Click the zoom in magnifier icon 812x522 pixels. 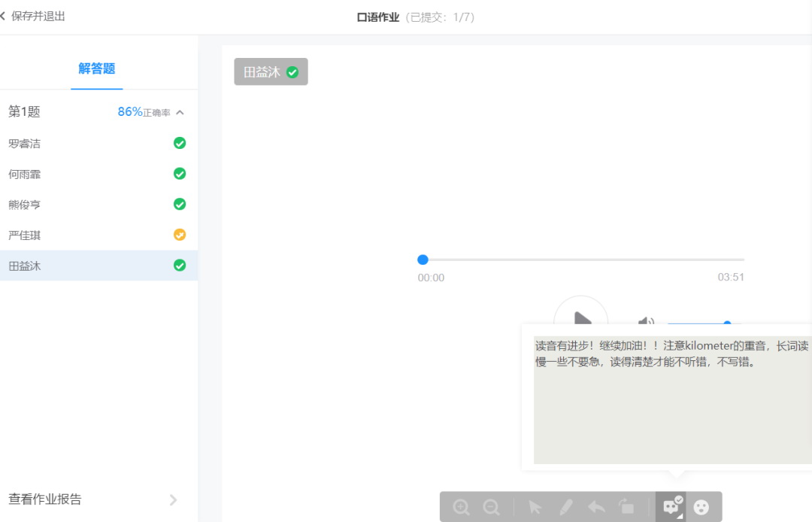(x=462, y=507)
